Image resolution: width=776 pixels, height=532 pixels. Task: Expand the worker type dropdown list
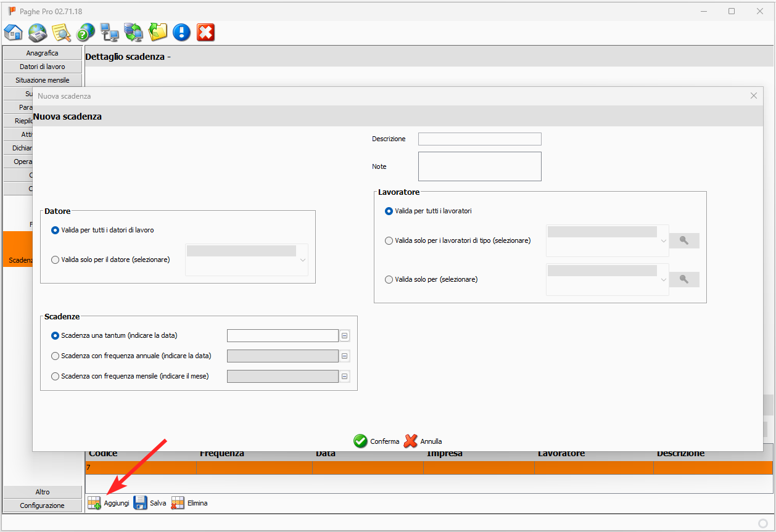click(x=663, y=241)
